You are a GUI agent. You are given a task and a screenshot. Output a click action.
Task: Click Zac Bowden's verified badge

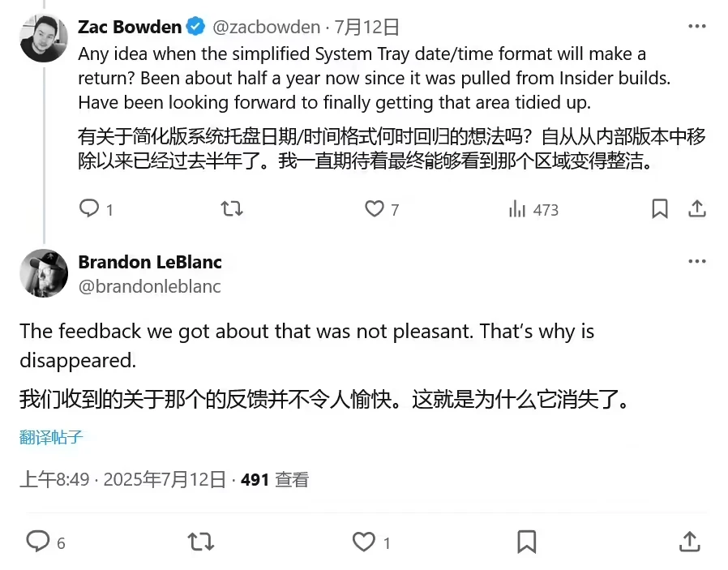pyautogui.click(x=194, y=26)
